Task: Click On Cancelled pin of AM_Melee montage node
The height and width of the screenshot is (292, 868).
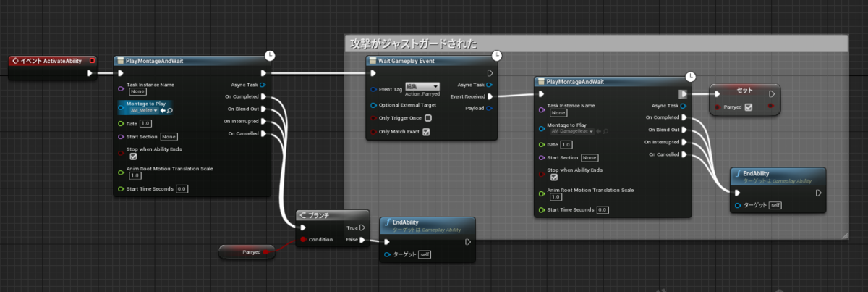Action: click(264, 133)
